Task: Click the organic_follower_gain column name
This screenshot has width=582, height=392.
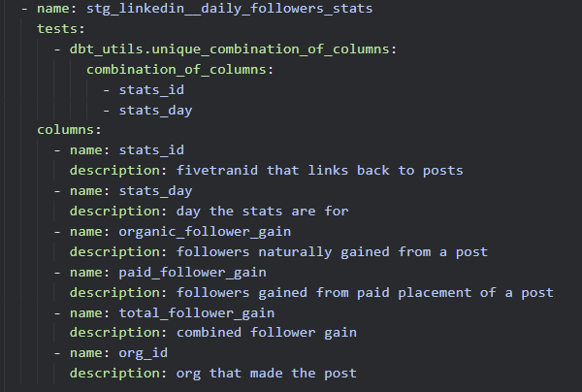Action: (x=204, y=231)
